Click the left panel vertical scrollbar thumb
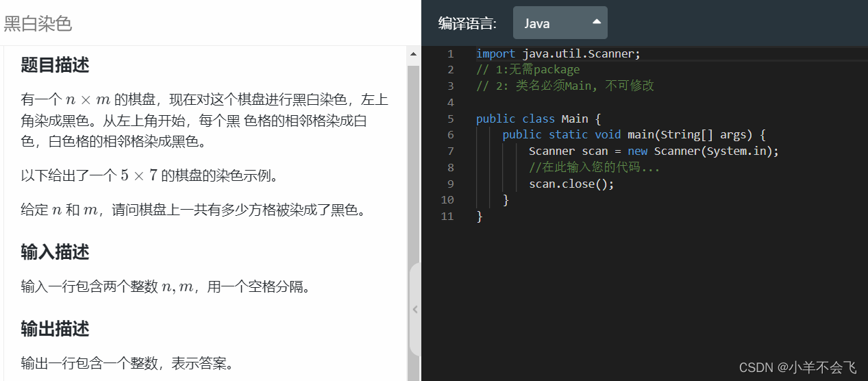The width and height of the screenshot is (868, 381). (x=413, y=223)
